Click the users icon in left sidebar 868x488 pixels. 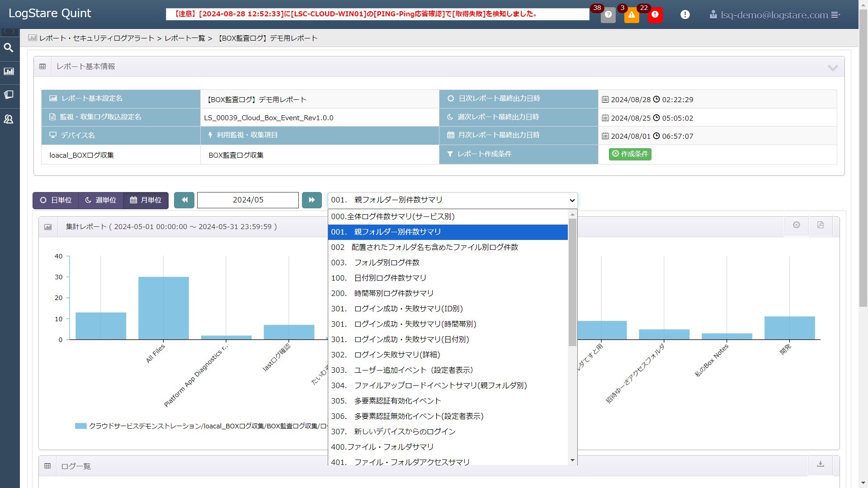pyautogui.click(x=9, y=119)
